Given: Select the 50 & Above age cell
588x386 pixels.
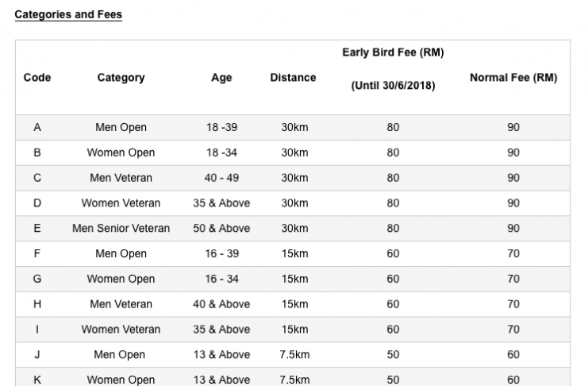Looking at the screenshot, I should pos(221,228).
